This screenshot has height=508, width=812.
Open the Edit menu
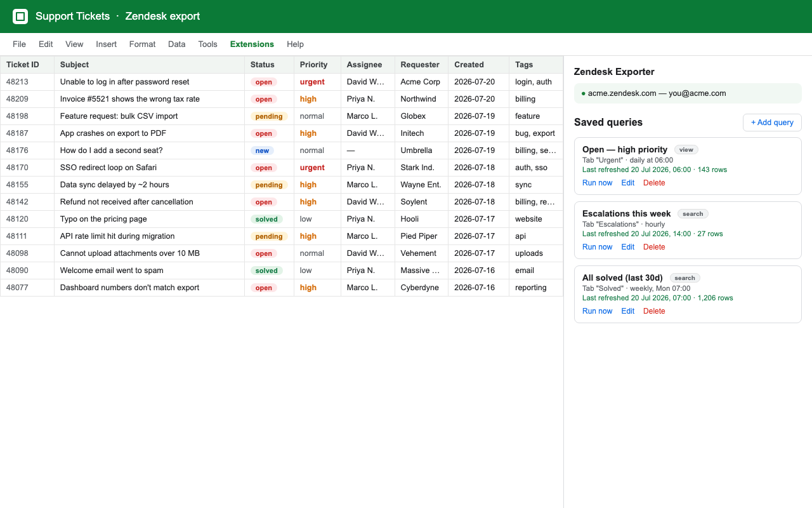(x=46, y=44)
